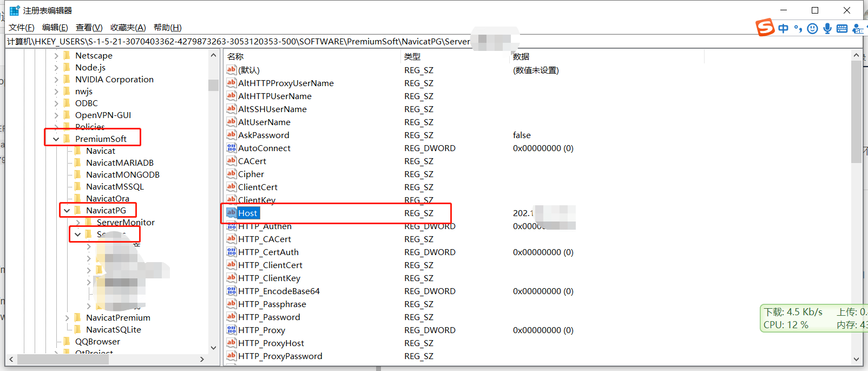The image size is (868, 371).
Task: Select the HTTP_EncodeBase64 DWORD icon
Action: [232, 291]
